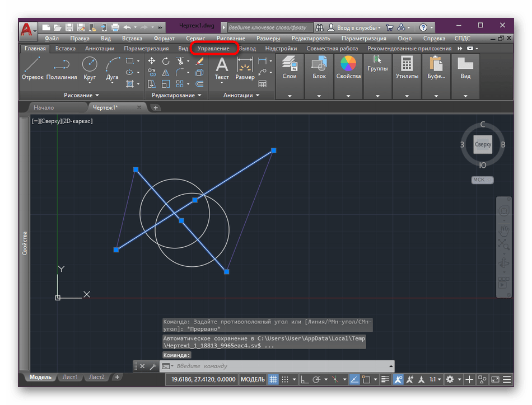The height and width of the screenshot is (405, 532).
Task: Toggle annotation object visibility in the status bar
Action: tap(398, 380)
